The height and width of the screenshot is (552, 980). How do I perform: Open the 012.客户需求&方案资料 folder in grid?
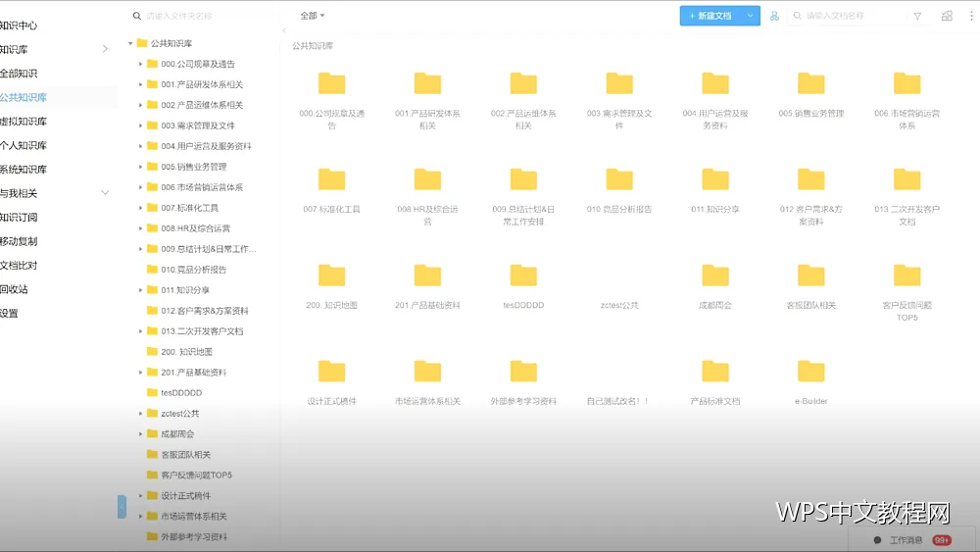click(x=811, y=179)
